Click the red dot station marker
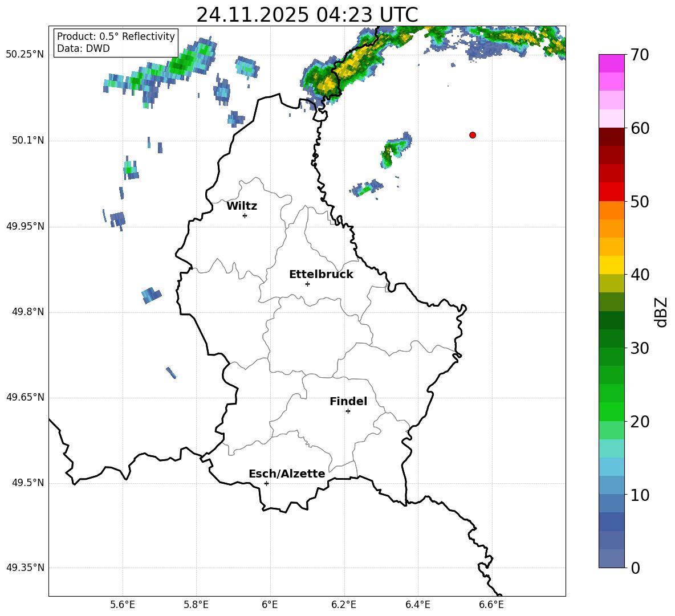 [x=473, y=135]
